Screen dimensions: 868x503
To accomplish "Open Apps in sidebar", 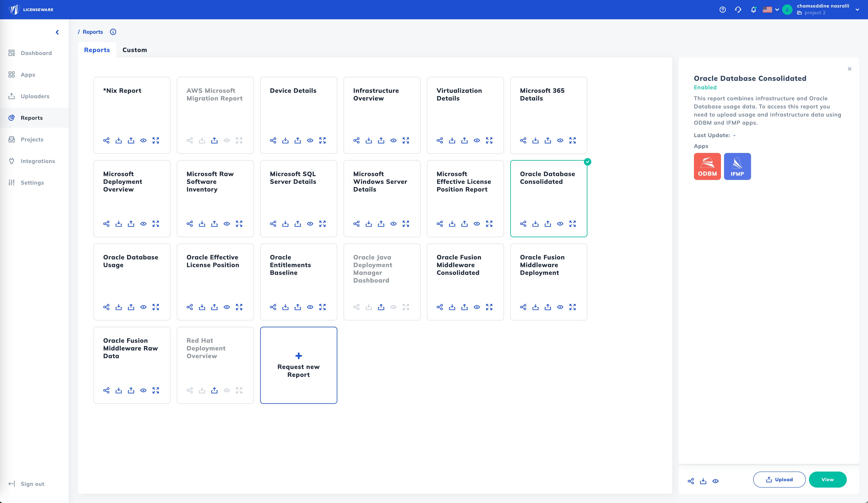I will [34, 75].
